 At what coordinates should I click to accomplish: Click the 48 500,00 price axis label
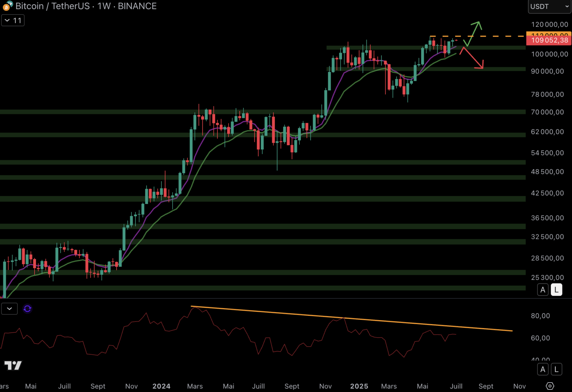(547, 172)
